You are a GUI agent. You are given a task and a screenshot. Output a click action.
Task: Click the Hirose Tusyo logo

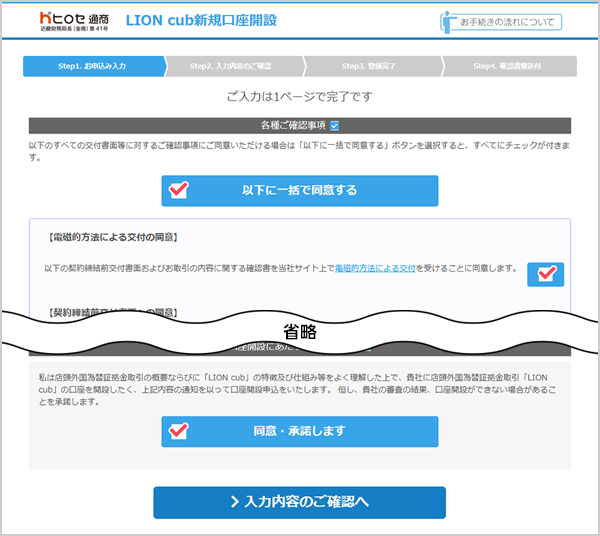(74, 21)
